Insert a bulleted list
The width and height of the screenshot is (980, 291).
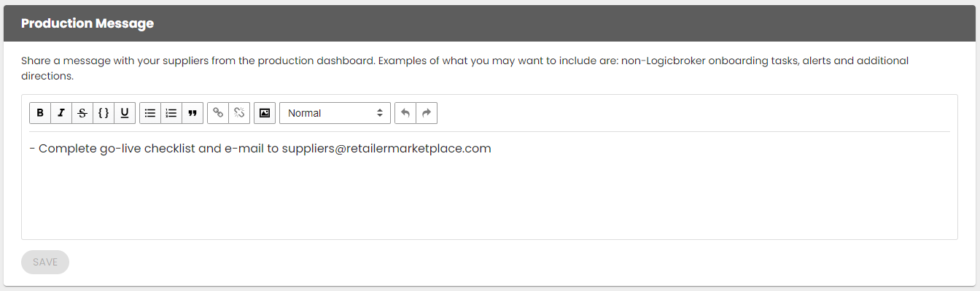tap(150, 113)
